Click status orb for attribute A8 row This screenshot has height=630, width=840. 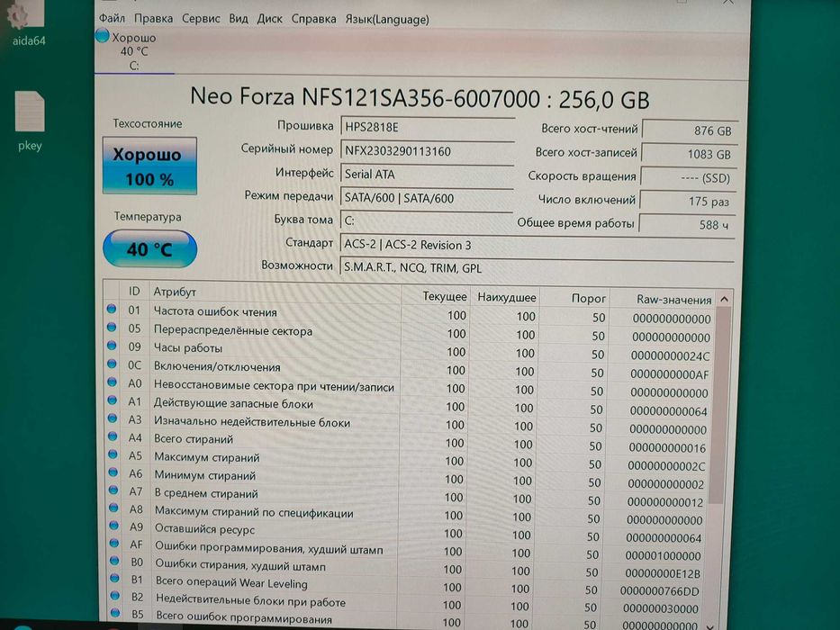pyautogui.click(x=113, y=508)
